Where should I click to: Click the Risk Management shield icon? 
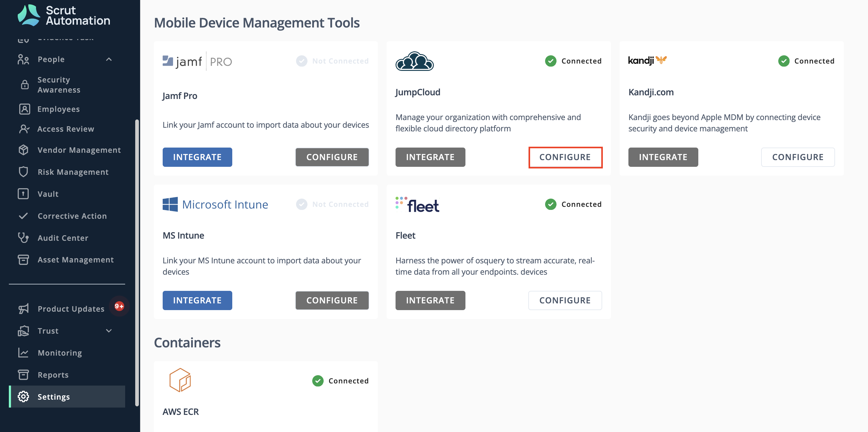23,172
